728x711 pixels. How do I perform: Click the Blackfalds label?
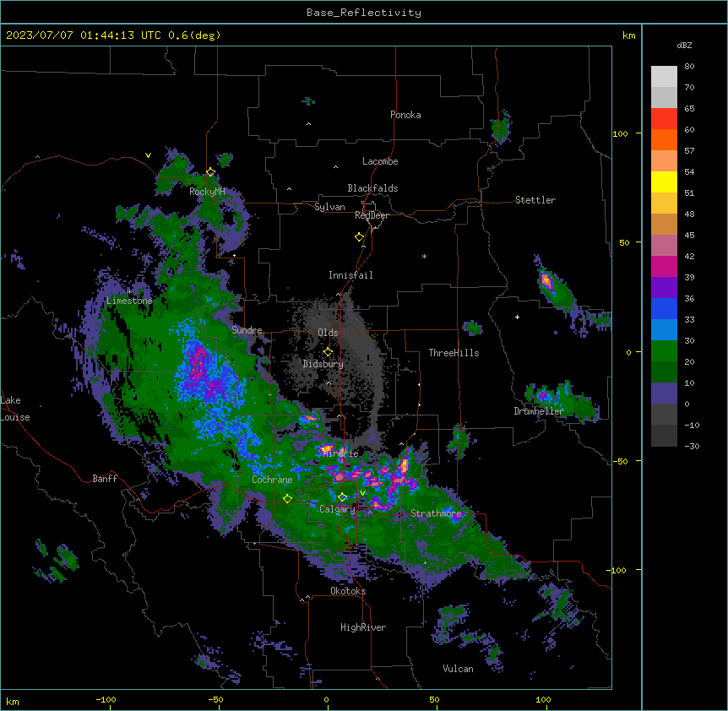pos(372,188)
